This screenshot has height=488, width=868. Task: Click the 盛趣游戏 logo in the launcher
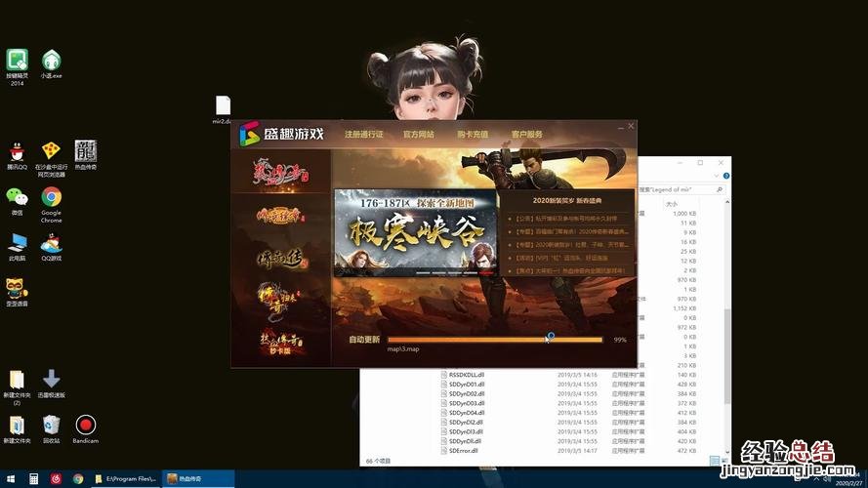coord(282,134)
